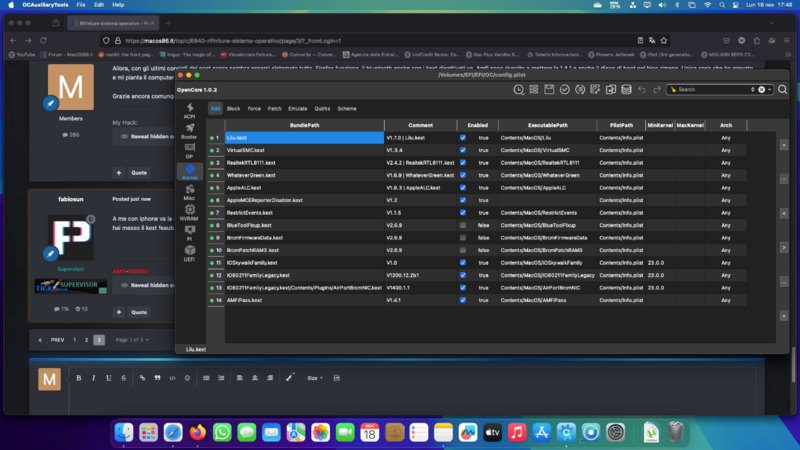800x450 pixels.
Task: Click the save config toolbar icon
Action: [549, 90]
